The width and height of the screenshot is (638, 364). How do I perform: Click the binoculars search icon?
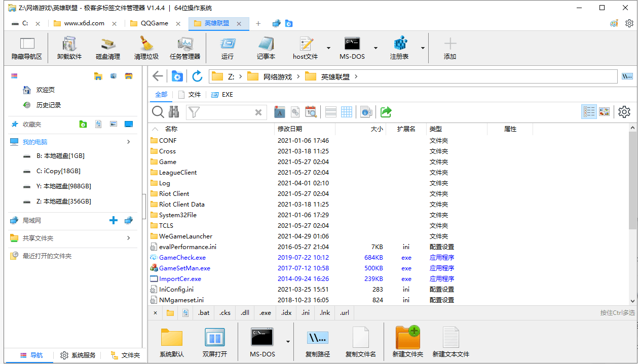pos(174,112)
